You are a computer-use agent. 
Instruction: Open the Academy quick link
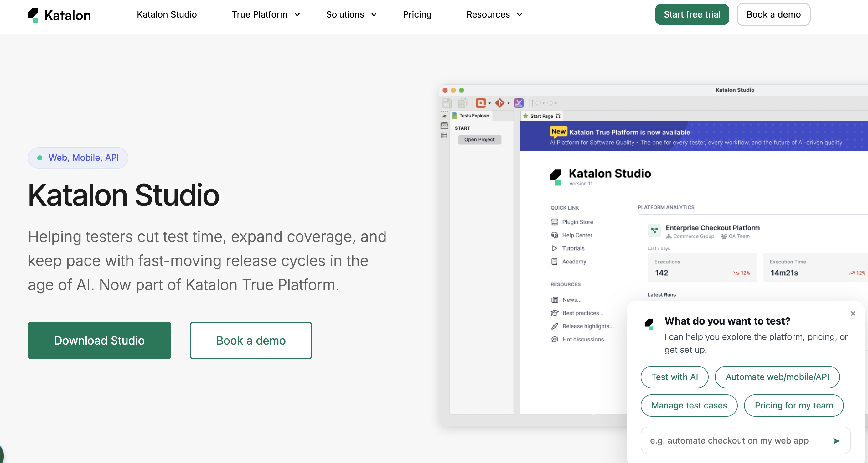pyautogui.click(x=574, y=261)
